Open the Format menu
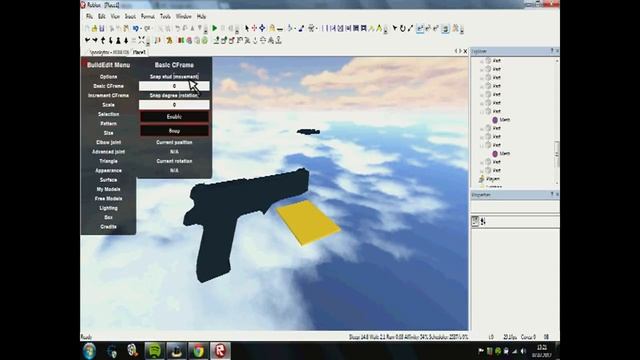 [147, 16]
